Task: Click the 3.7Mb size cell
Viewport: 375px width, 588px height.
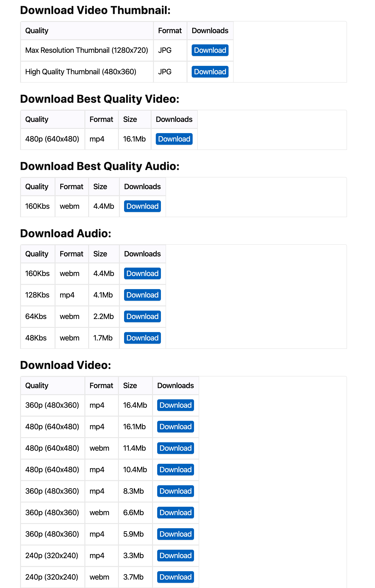Action: pyautogui.click(x=135, y=577)
